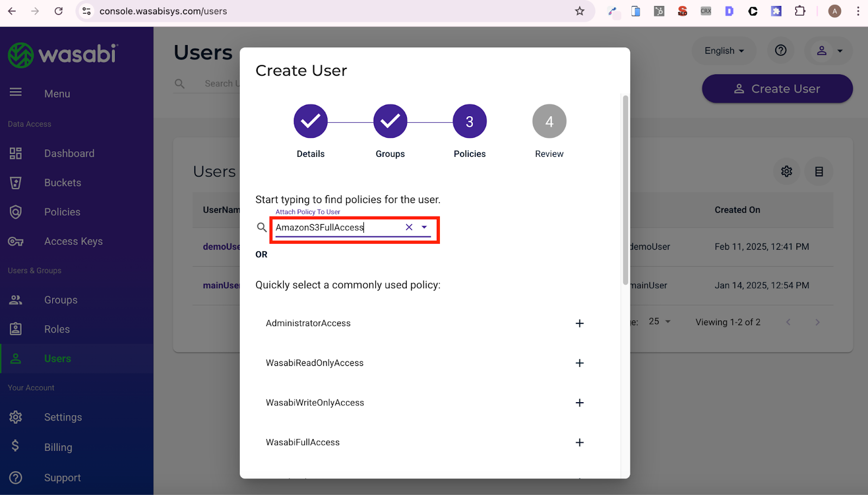Image resolution: width=868 pixels, height=495 pixels.
Task: Click the Groups step circle
Action: (390, 121)
